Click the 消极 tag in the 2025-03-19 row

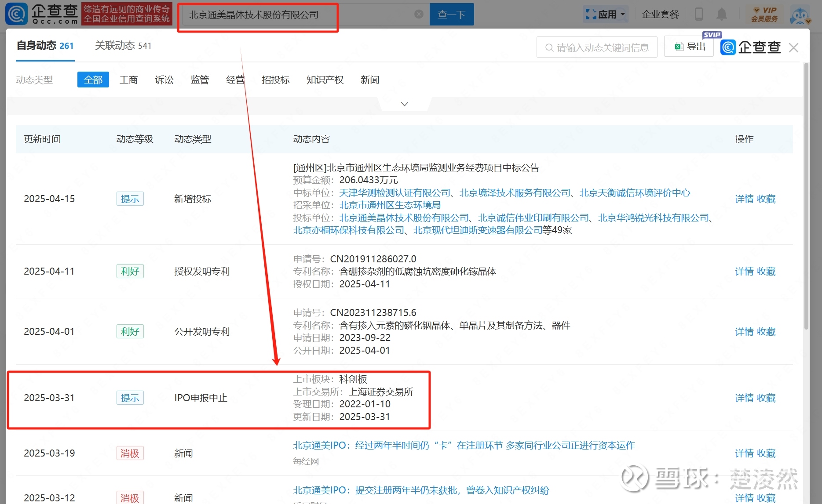[x=130, y=453]
